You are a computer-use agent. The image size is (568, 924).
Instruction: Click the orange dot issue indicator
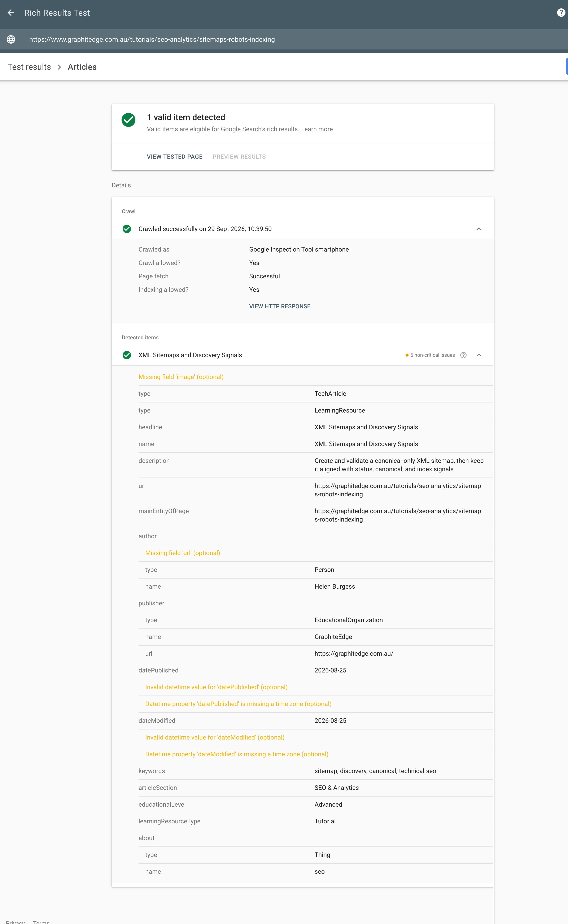coord(407,355)
